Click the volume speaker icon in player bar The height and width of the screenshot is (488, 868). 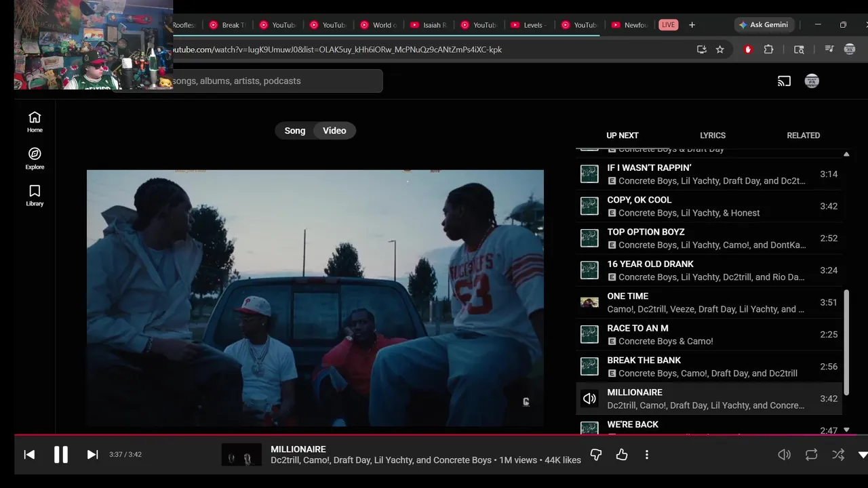click(x=784, y=455)
